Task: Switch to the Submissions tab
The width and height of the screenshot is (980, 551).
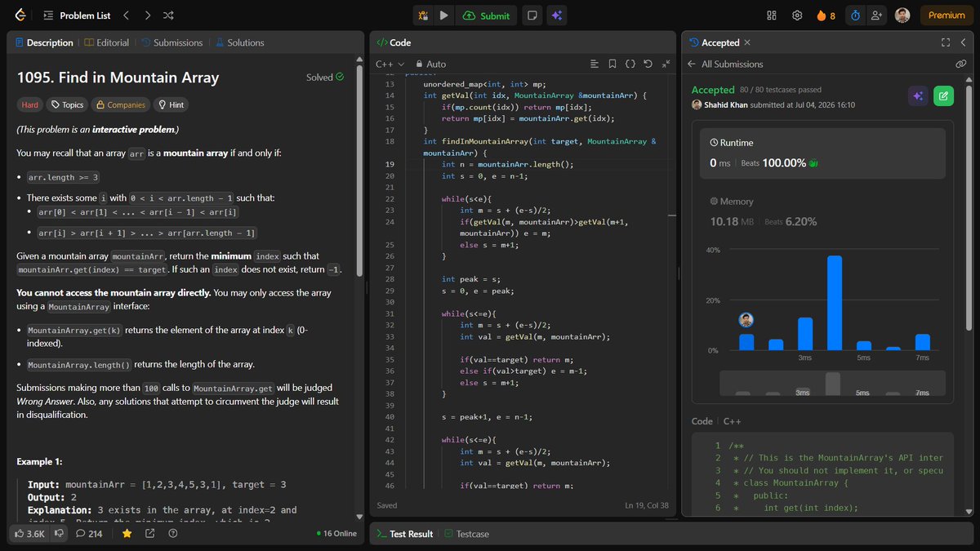Action: tap(171, 42)
